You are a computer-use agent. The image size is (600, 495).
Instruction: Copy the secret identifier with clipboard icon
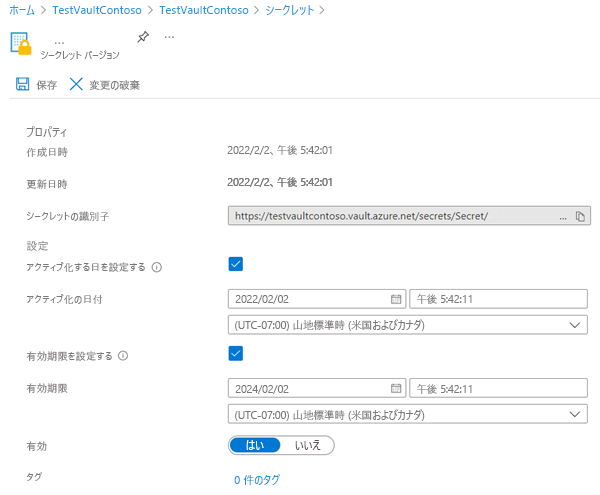click(580, 216)
